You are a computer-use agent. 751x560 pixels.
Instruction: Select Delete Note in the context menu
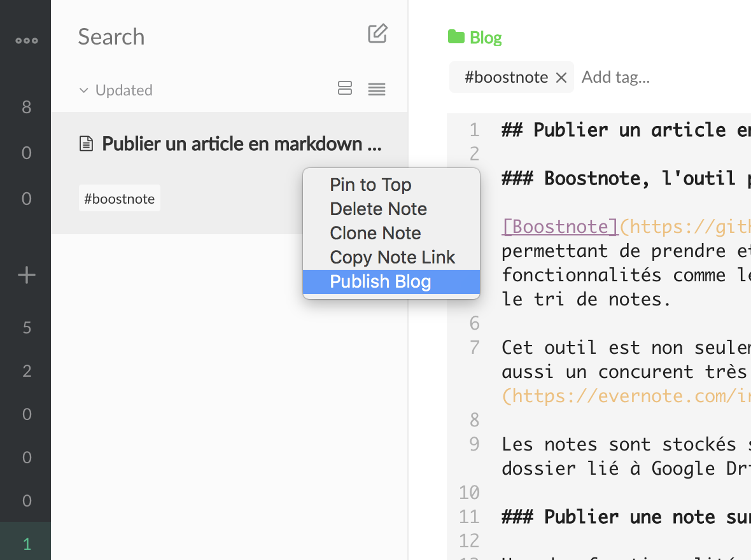pos(378,209)
